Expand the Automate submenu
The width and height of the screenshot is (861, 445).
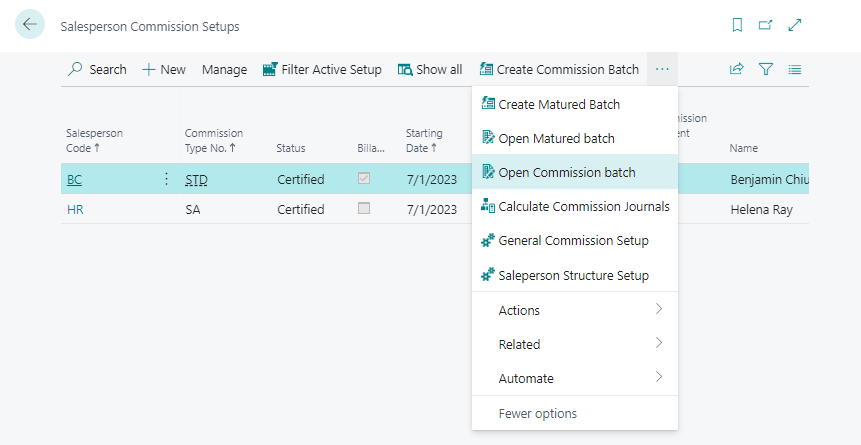click(x=574, y=378)
